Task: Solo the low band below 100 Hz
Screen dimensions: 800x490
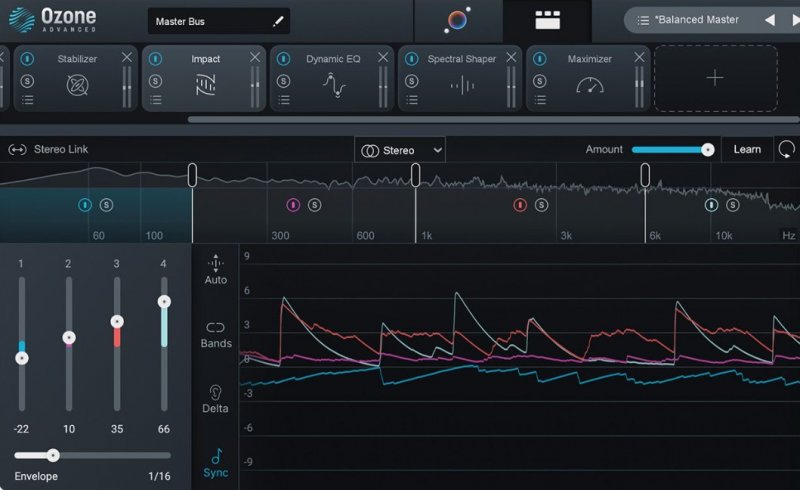Action: coord(106,205)
